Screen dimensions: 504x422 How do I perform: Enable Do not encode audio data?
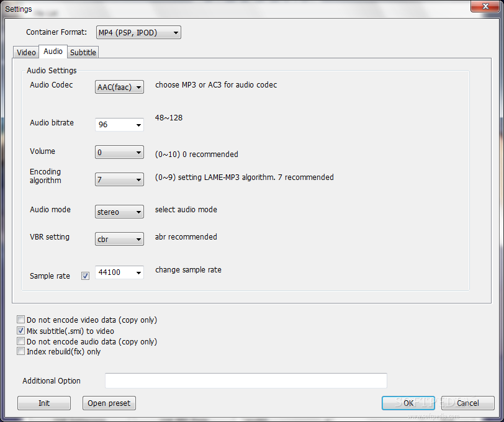[x=21, y=341]
